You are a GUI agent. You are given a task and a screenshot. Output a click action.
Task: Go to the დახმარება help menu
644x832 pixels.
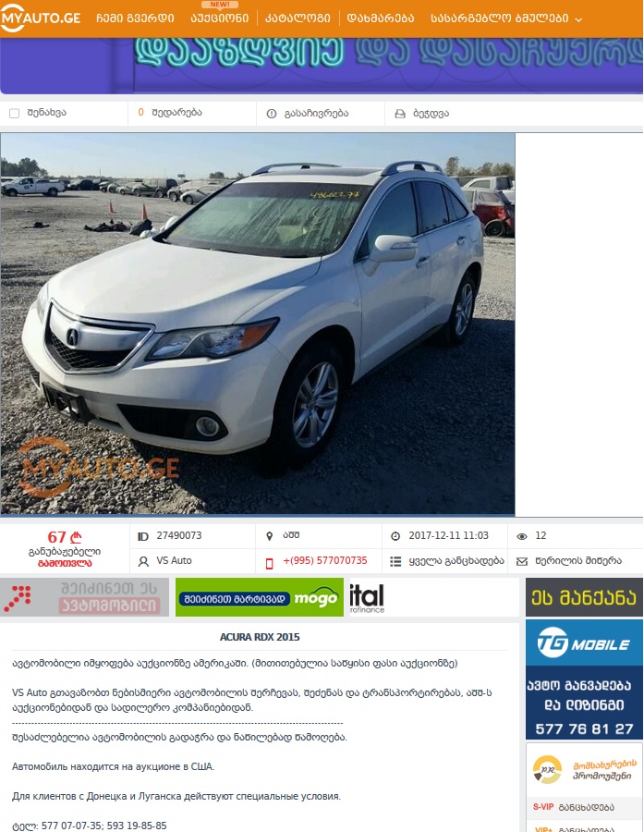[381, 18]
